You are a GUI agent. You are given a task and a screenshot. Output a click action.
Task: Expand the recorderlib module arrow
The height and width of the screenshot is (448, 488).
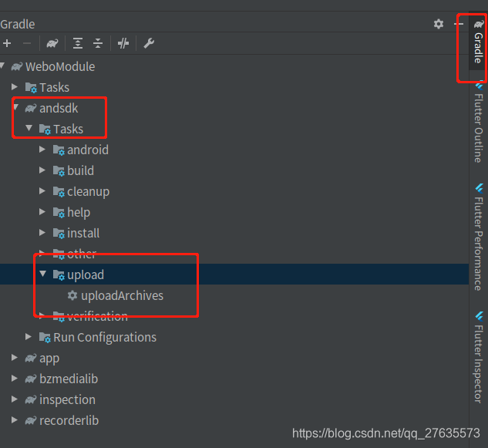coord(15,420)
